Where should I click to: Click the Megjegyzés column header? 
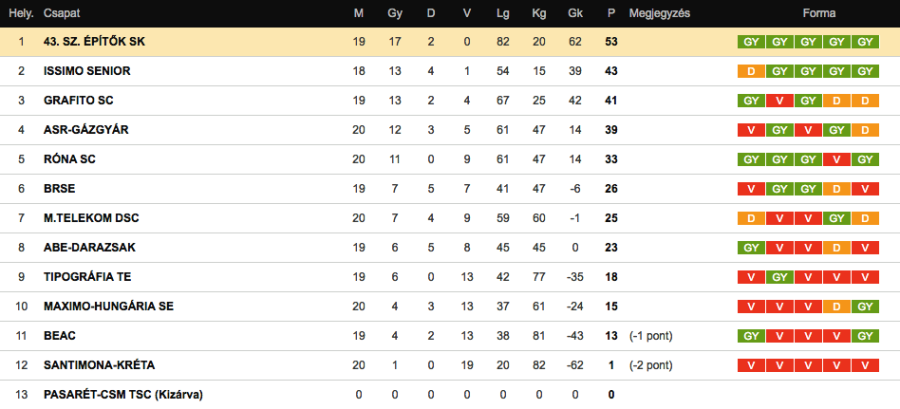[659, 14]
